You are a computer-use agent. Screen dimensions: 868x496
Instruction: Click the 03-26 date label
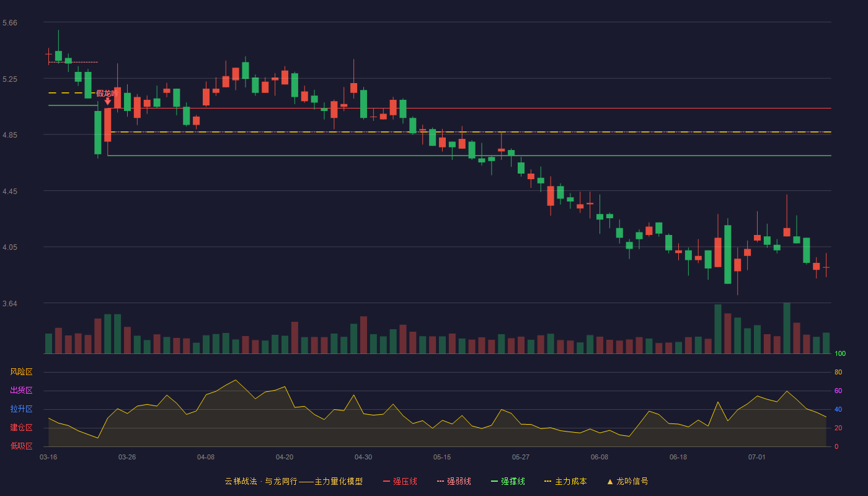(127, 457)
